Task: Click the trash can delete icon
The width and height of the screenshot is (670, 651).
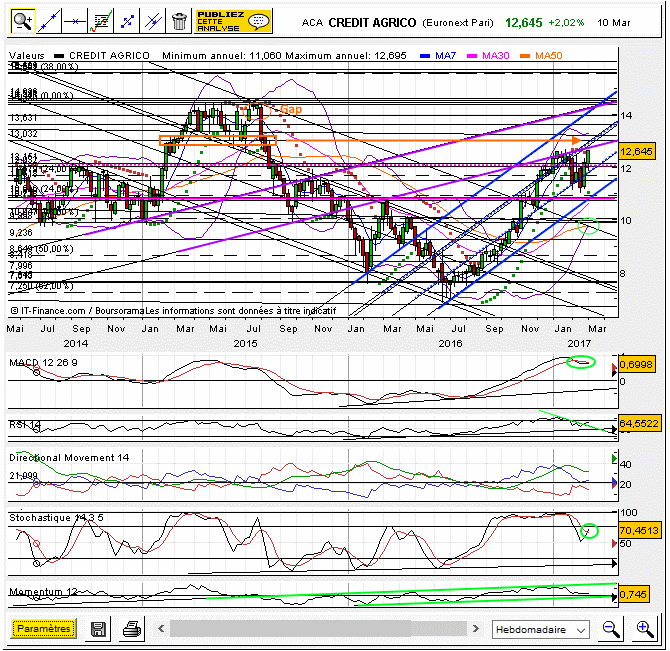Action: 179,21
